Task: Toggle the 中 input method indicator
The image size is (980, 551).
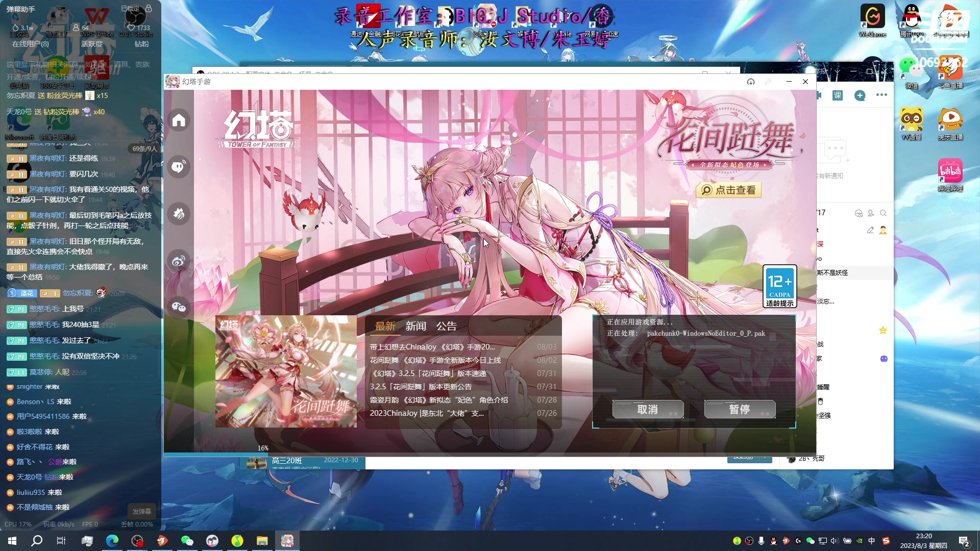Action: (872, 541)
